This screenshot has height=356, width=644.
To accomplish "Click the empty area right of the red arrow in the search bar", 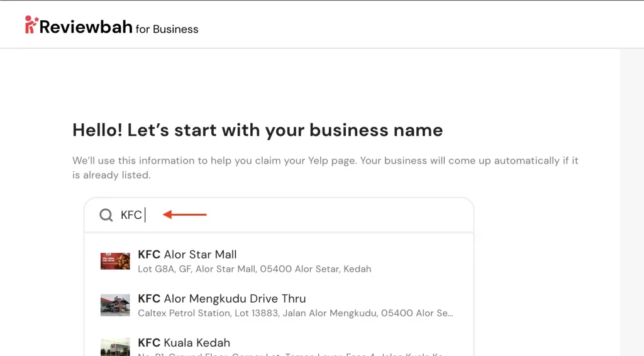I will pyautogui.click(x=340, y=215).
